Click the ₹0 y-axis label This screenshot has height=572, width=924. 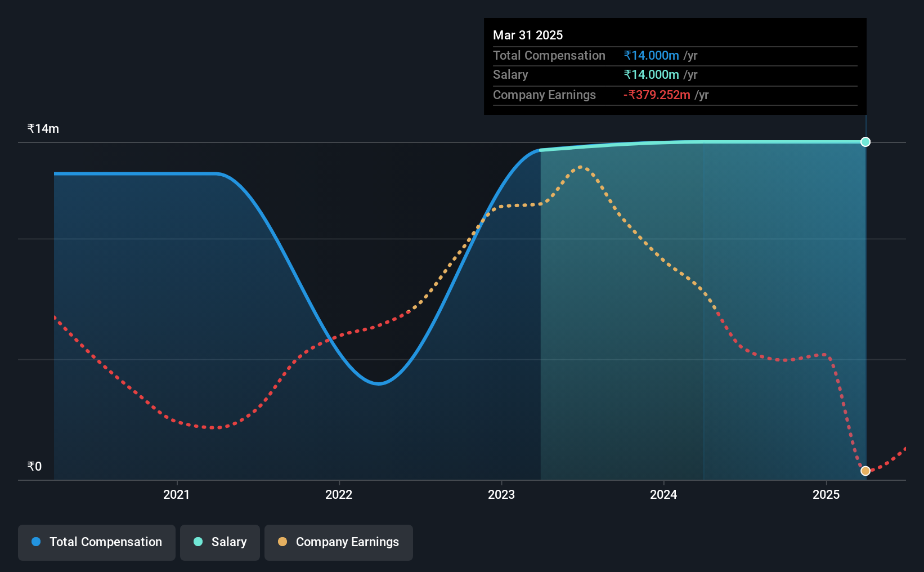point(34,466)
